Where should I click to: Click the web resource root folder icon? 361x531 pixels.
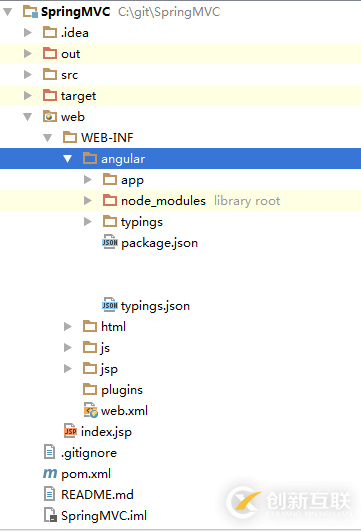50,116
